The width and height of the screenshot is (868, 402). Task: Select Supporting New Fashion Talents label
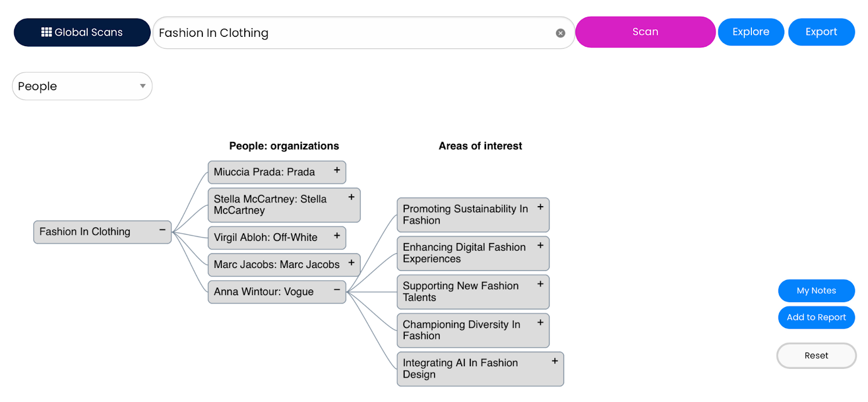pos(461,292)
